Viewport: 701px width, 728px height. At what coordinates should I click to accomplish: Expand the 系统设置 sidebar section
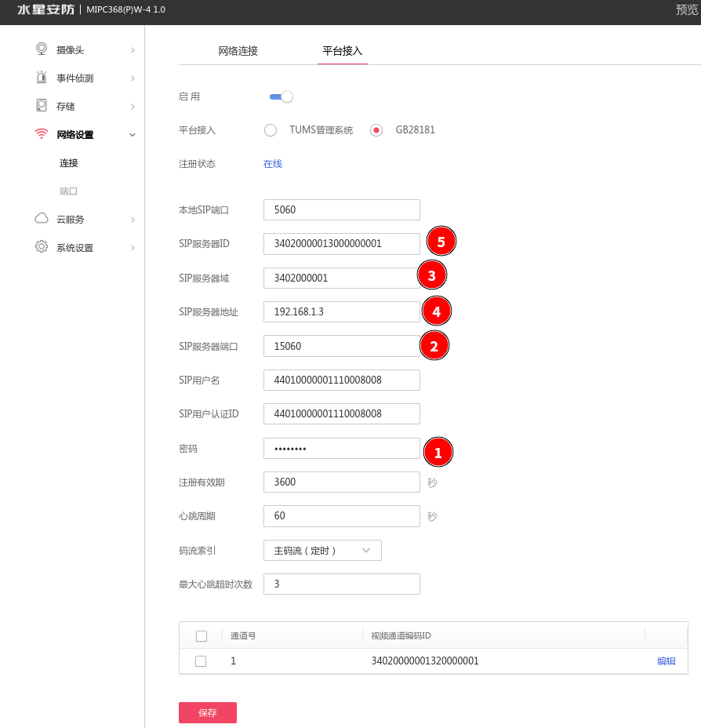click(132, 246)
